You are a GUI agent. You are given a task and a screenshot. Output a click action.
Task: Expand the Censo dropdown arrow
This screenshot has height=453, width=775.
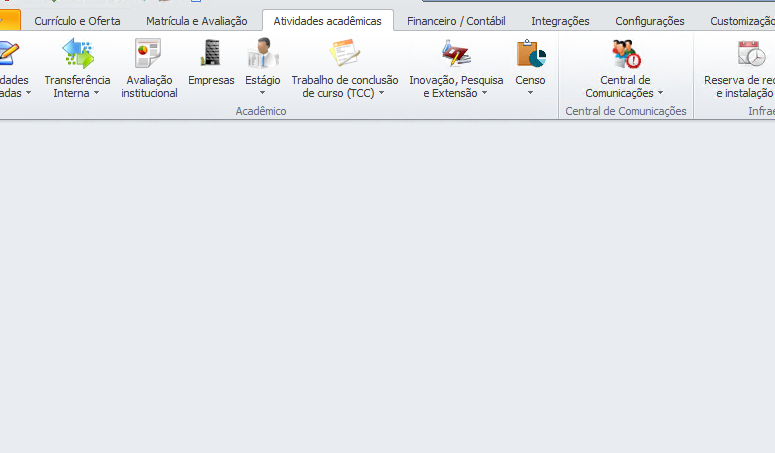(x=530, y=92)
